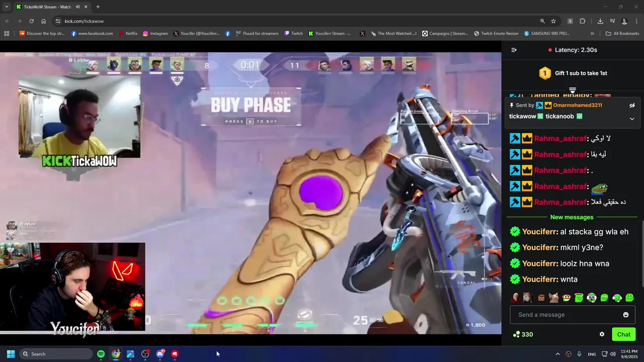Screen dimensions: 644x362
Task: Click the address bar kick.com/tickawow
Action: click(x=84, y=21)
